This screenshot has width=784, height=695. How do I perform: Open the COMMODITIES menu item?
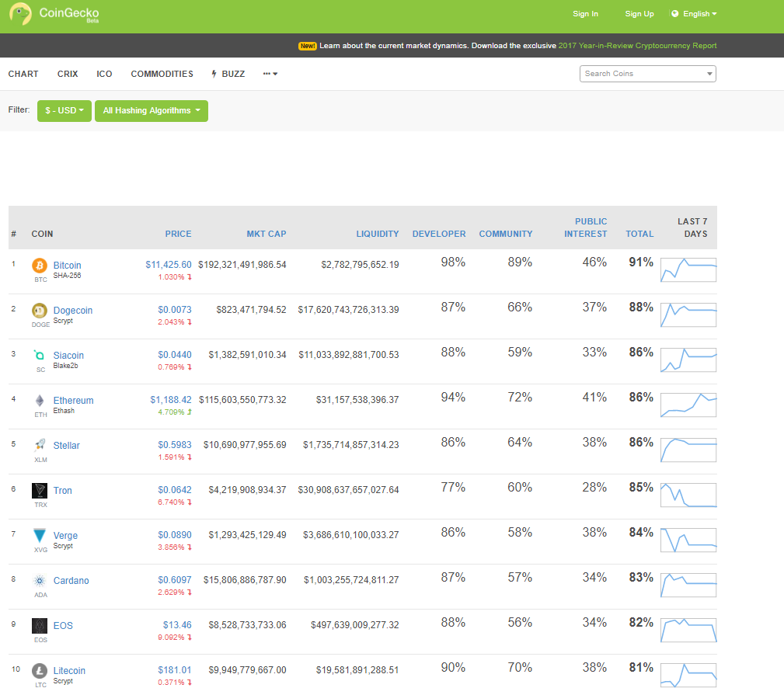point(162,74)
